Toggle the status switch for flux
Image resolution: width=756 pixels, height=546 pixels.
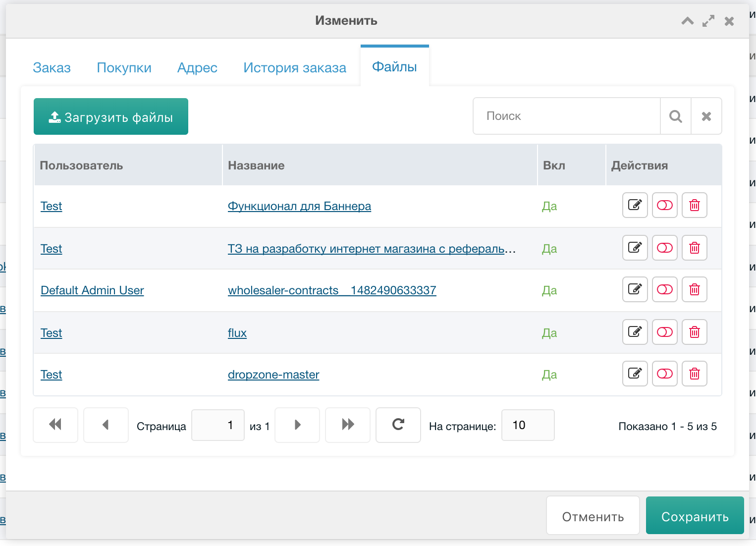(x=664, y=332)
